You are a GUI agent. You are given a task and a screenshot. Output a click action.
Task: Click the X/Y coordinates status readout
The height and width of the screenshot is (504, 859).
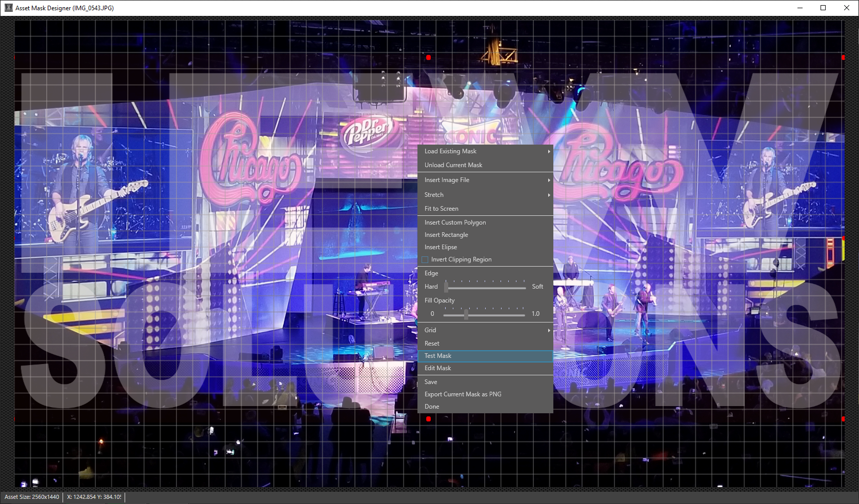tap(94, 497)
